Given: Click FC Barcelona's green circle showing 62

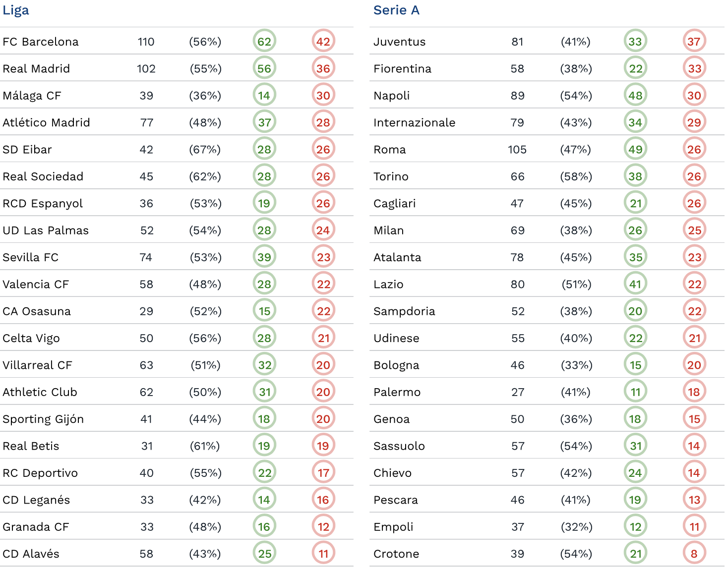Looking at the screenshot, I should tap(264, 42).
